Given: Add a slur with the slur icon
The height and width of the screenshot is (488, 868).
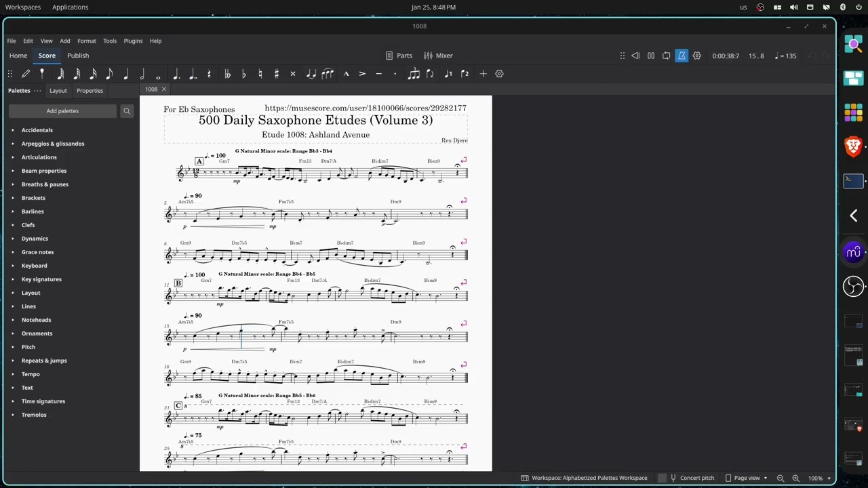Looking at the screenshot, I should pyautogui.click(x=328, y=74).
